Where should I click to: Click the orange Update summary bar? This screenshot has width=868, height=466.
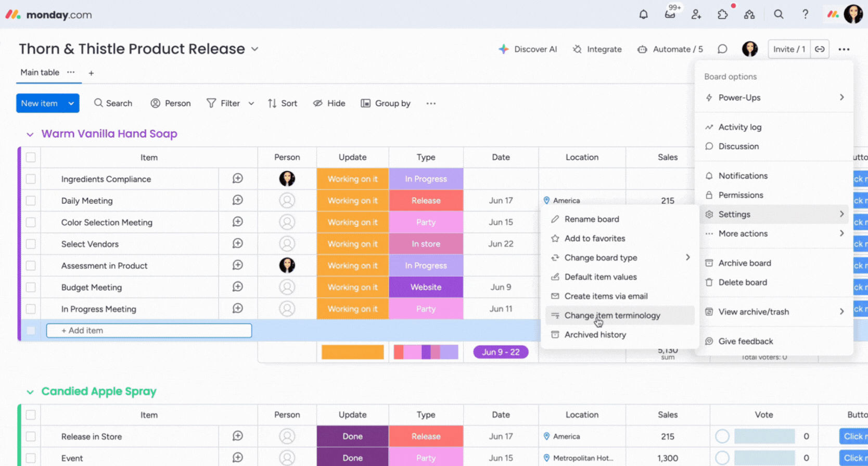(353, 352)
